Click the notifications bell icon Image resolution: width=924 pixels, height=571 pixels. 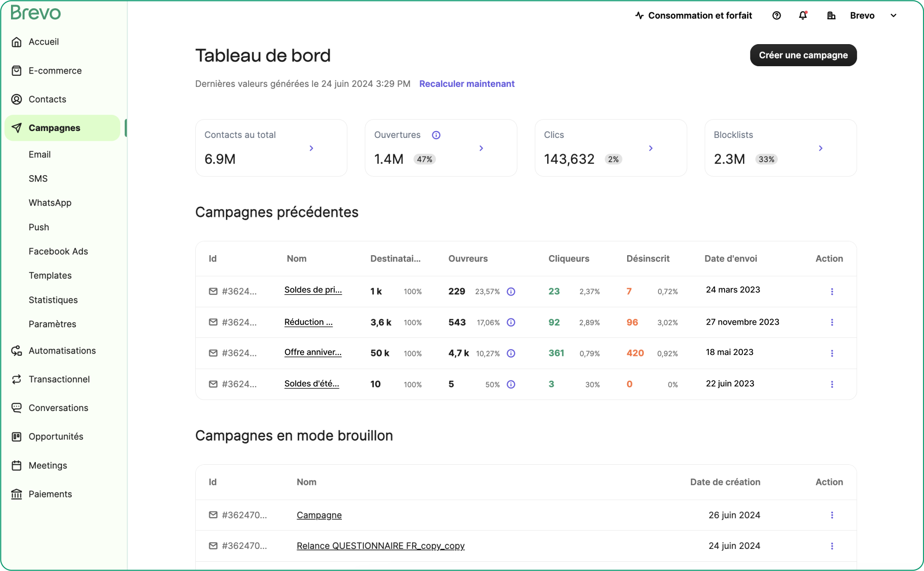[x=803, y=16]
